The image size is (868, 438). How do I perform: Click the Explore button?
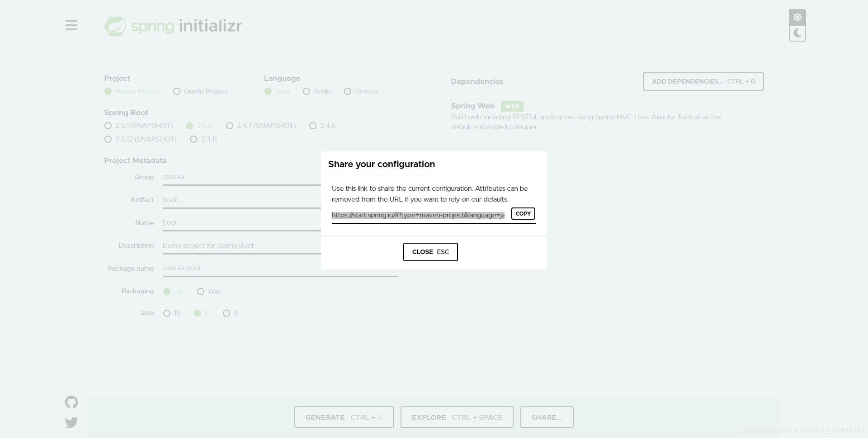457,417
